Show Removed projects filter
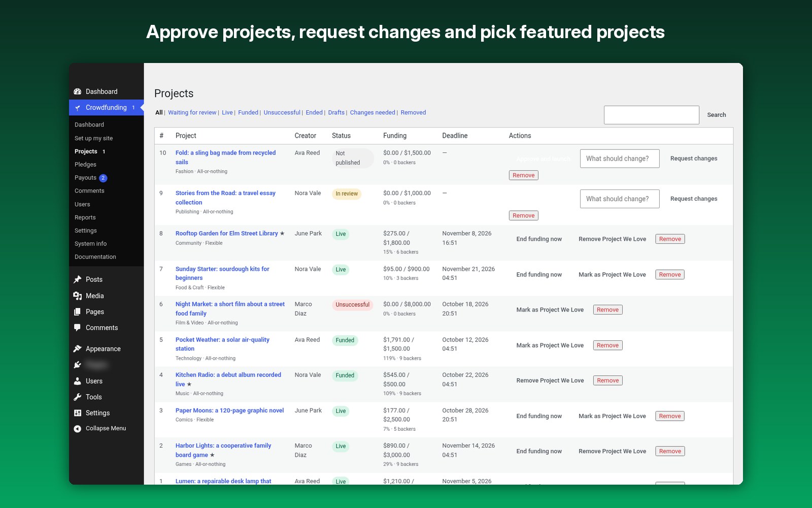 (x=413, y=113)
